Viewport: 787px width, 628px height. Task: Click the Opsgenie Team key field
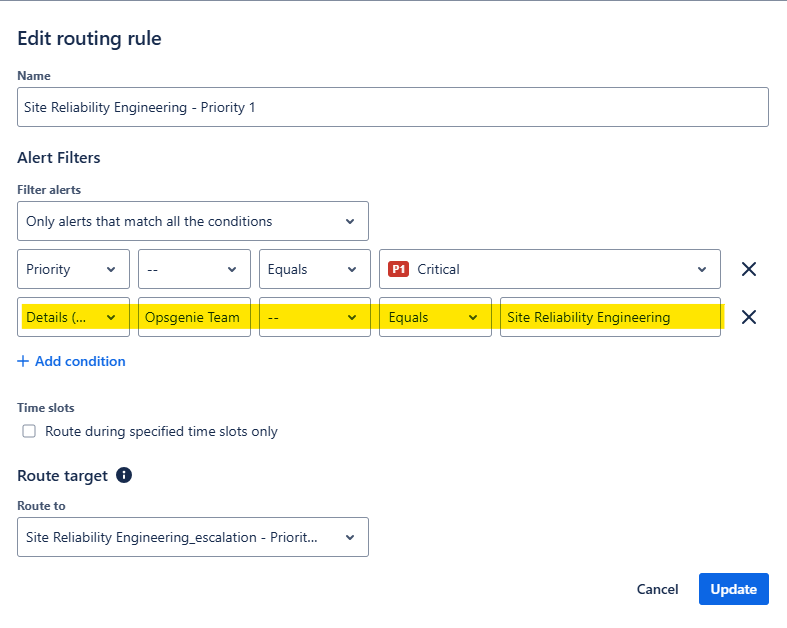pos(194,317)
